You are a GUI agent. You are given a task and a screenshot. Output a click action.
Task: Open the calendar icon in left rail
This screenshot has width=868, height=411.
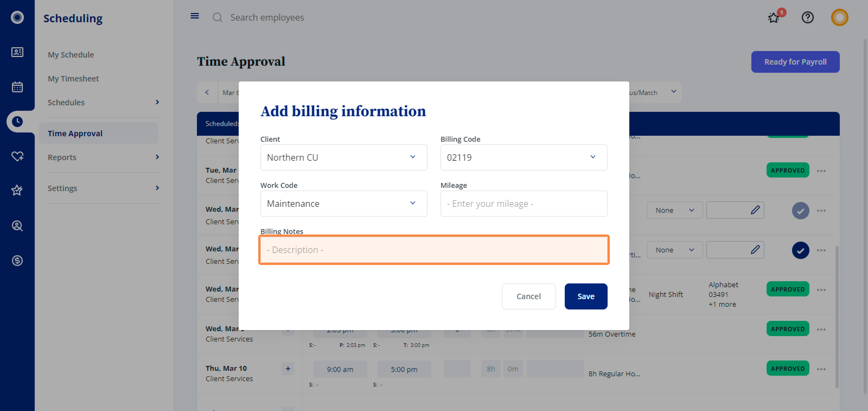(x=17, y=87)
